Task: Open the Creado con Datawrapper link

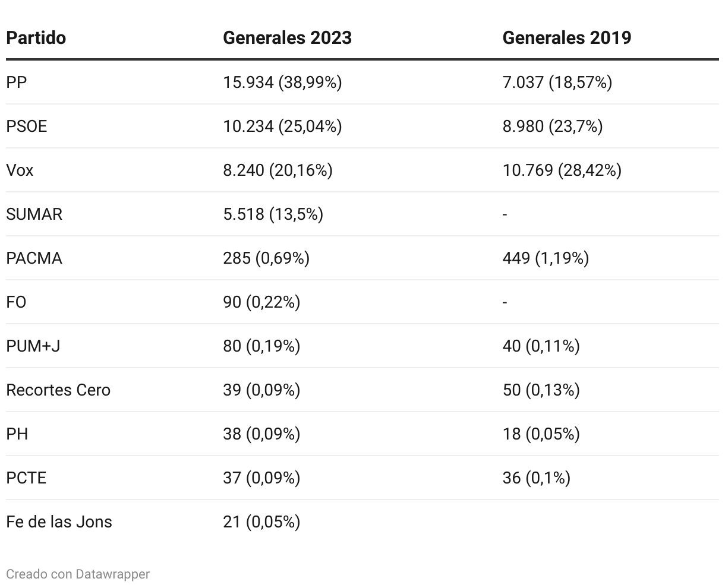Action: coord(78,574)
